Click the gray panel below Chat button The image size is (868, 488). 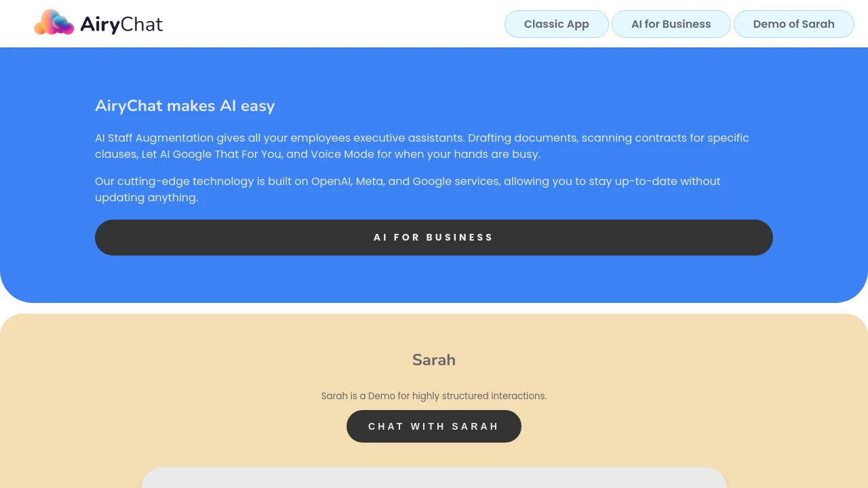click(434, 478)
